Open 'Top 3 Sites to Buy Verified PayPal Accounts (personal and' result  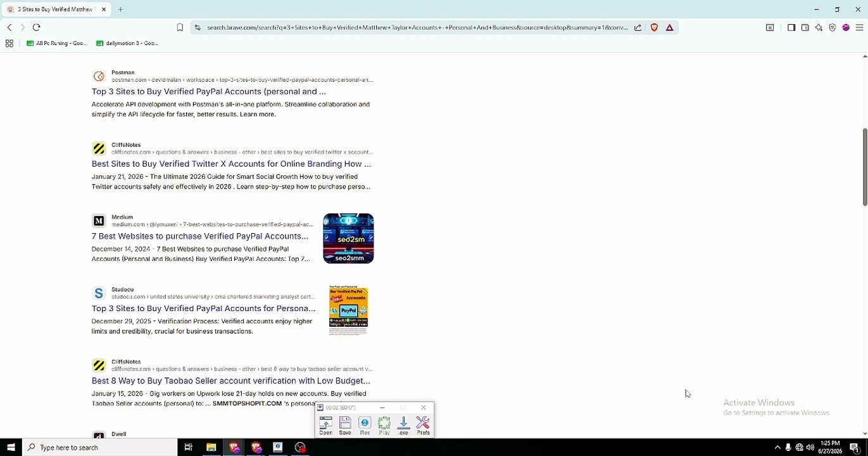click(209, 91)
